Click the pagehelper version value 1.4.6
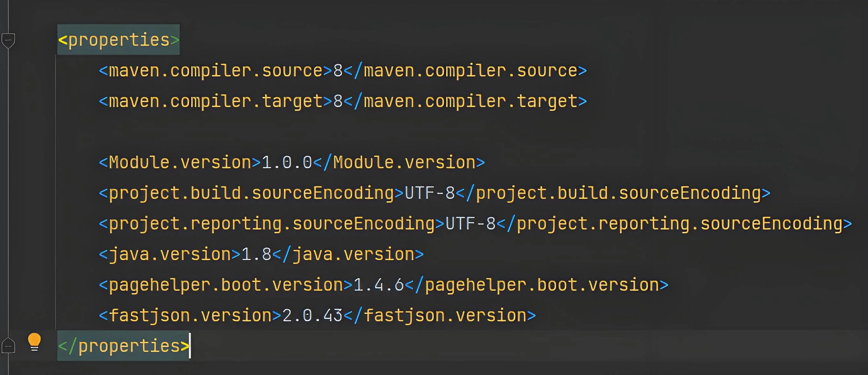The width and height of the screenshot is (868, 375). pyautogui.click(x=379, y=285)
